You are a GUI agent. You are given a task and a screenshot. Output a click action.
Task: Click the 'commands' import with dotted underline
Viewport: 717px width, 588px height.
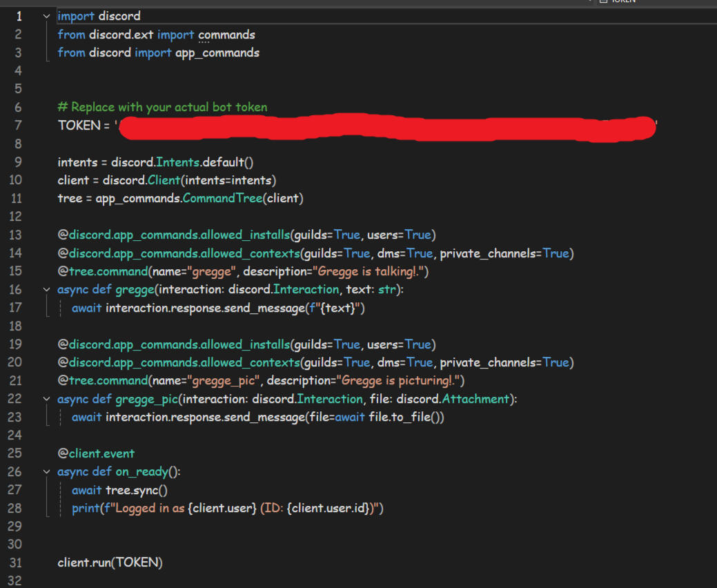pyautogui.click(x=226, y=35)
